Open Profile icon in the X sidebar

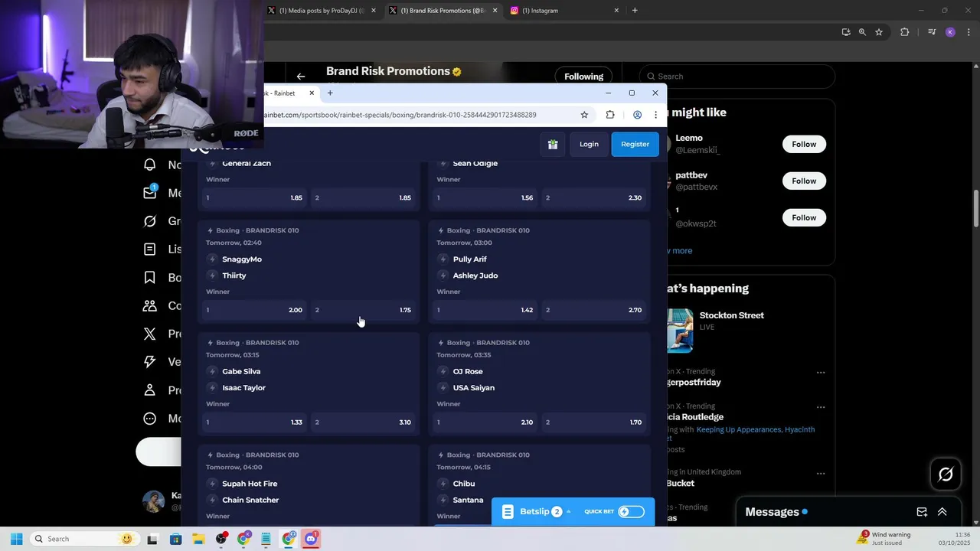point(151,390)
